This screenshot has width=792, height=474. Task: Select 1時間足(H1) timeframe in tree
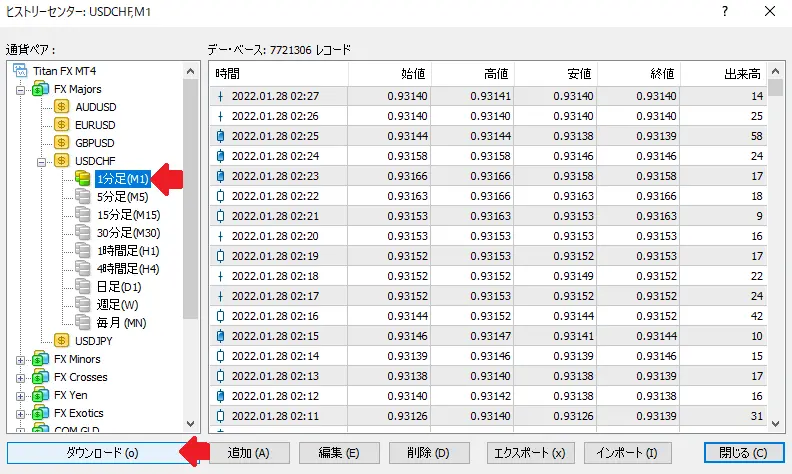[x=128, y=251]
